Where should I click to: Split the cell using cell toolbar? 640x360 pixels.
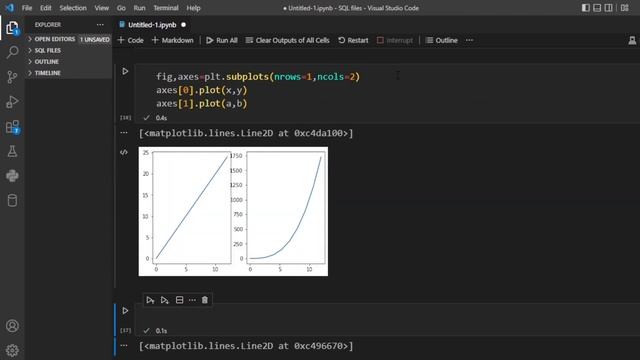(x=179, y=300)
